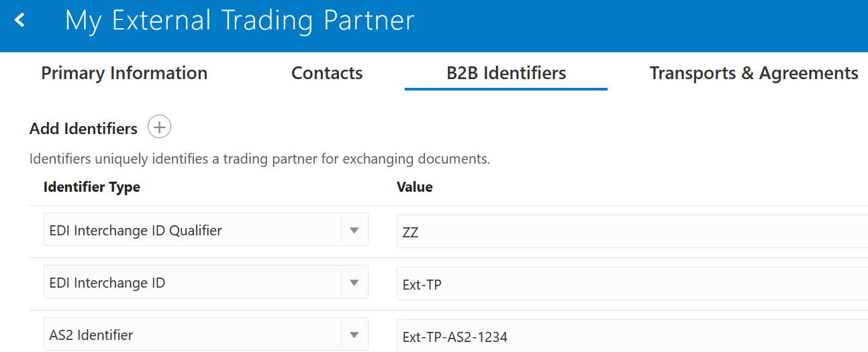Click the EDI Interchange ID combo box text
The height and width of the screenshot is (352, 868).
point(107,283)
